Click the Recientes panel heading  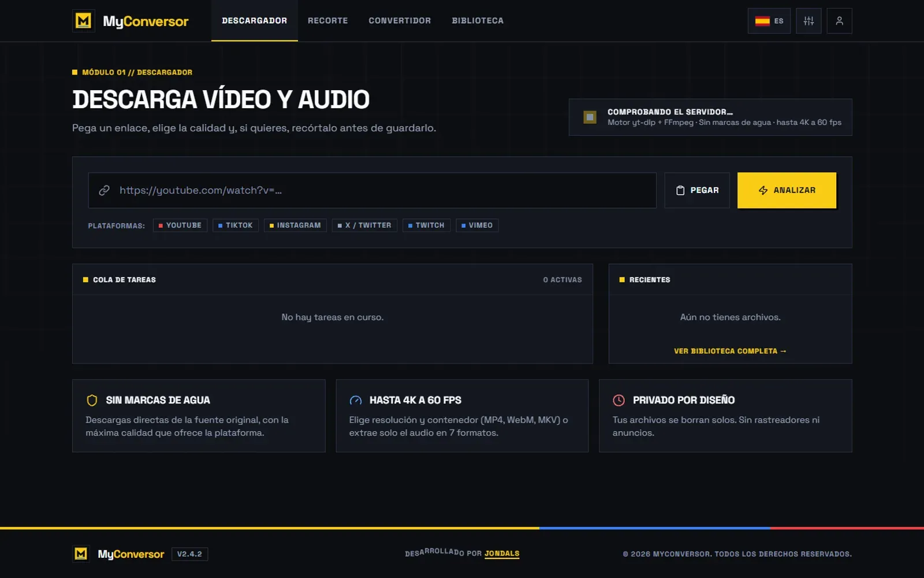650,280
